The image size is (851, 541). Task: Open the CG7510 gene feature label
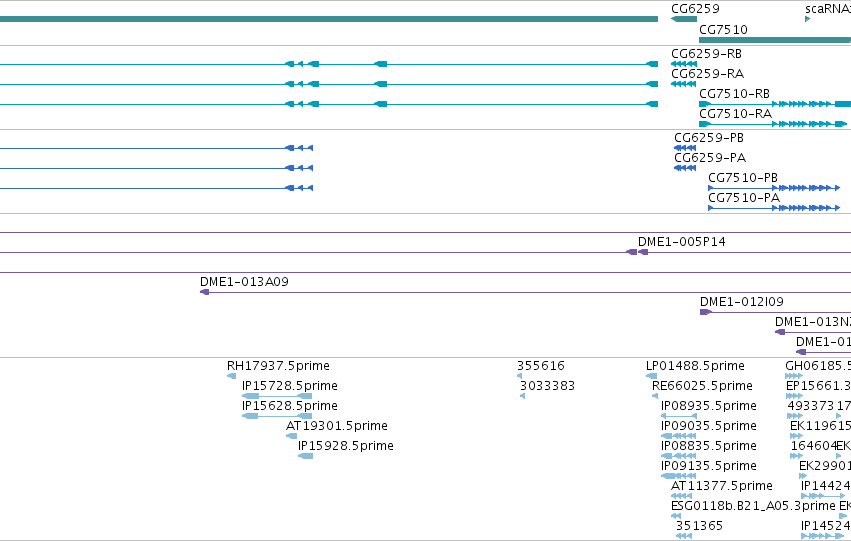coord(723,29)
